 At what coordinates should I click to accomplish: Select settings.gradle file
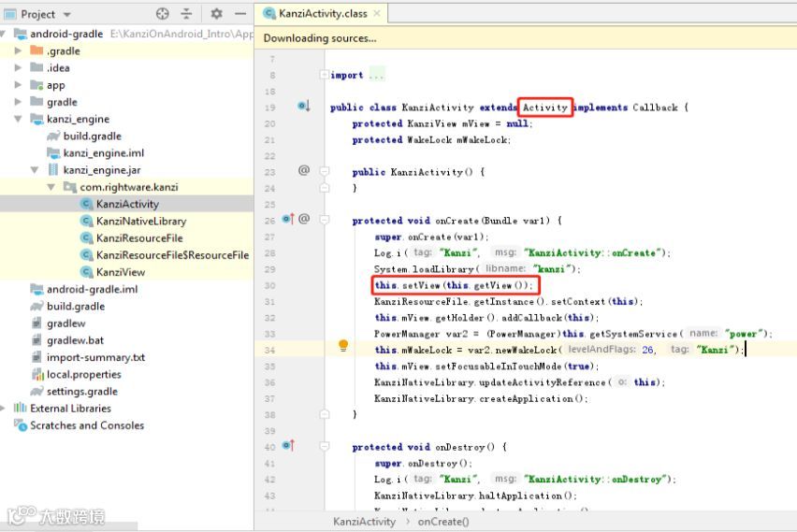81,391
